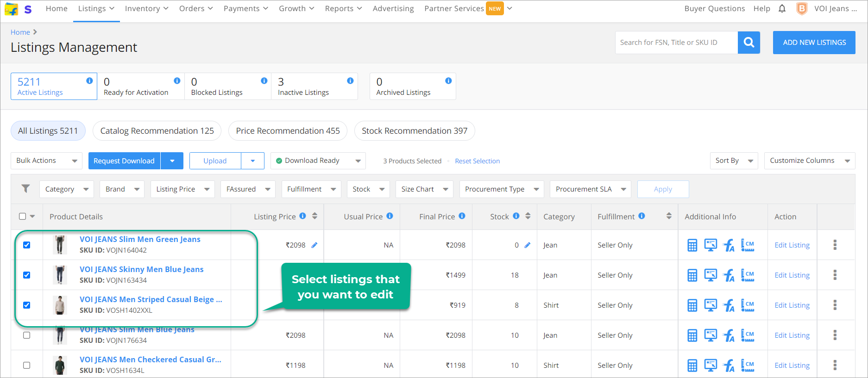This screenshot has height=378, width=868.
Task: Open the Payments menu
Action: pyautogui.click(x=246, y=9)
